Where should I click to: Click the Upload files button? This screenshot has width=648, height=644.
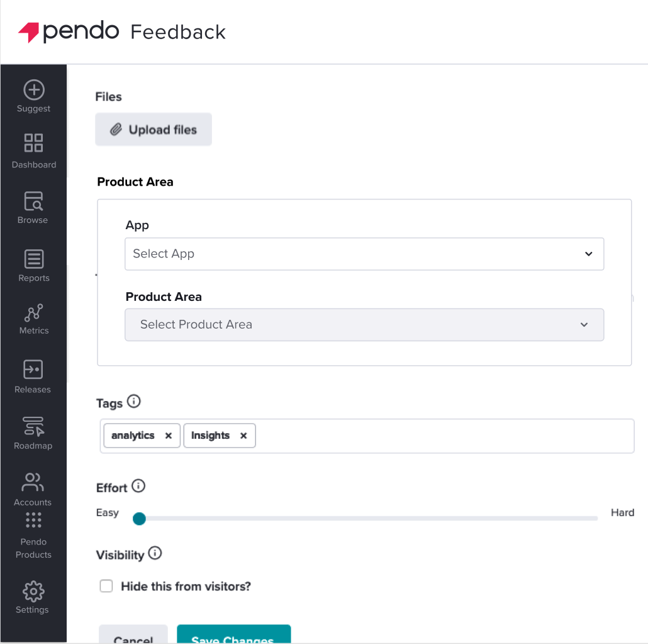click(x=154, y=130)
